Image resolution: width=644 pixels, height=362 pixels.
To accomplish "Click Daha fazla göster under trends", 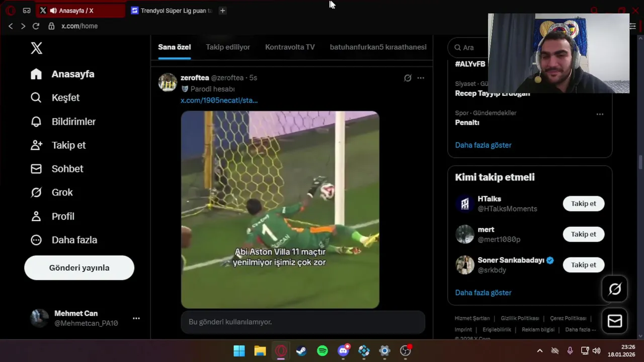I will click(x=483, y=145).
